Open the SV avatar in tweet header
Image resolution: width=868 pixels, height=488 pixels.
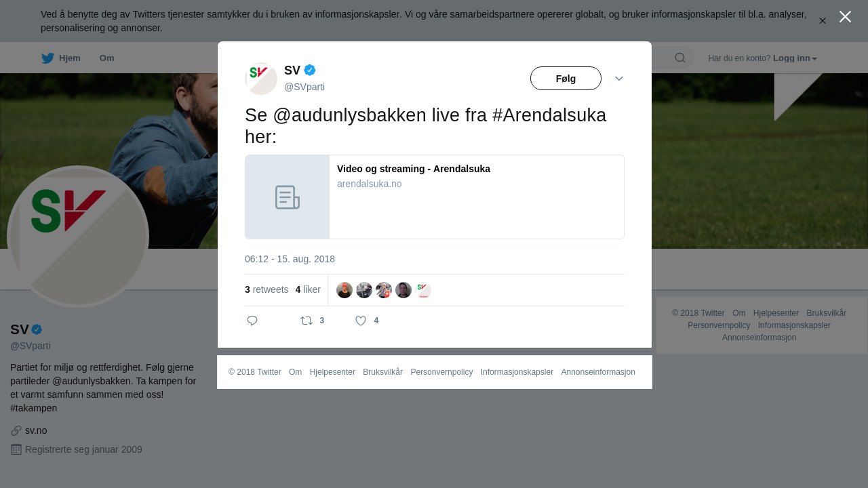coord(261,79)
